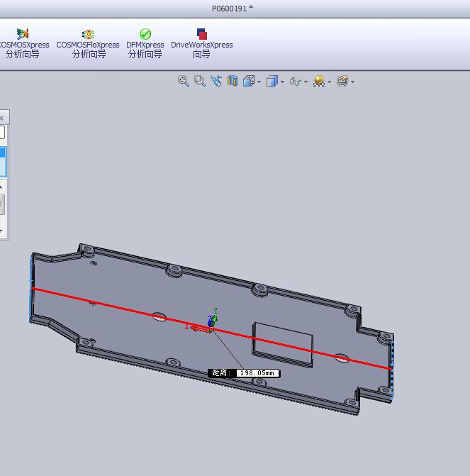Click the Previous View icon

point(216,82)
